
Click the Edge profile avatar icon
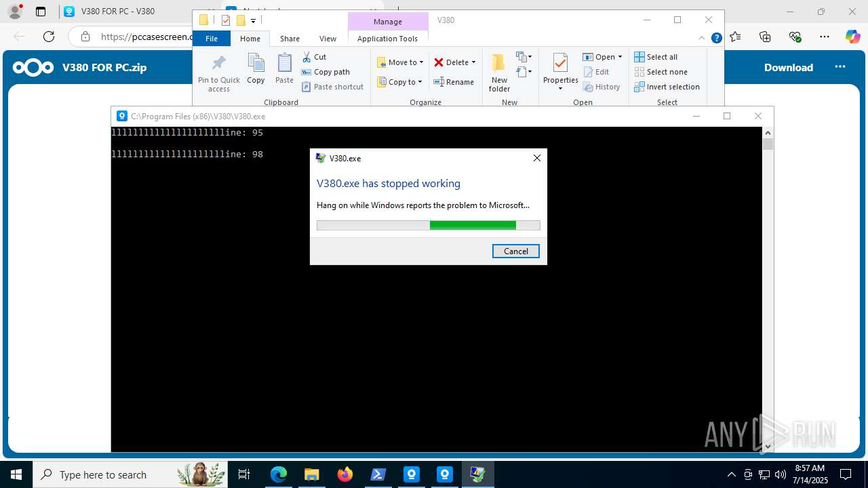tap(15, 12)
